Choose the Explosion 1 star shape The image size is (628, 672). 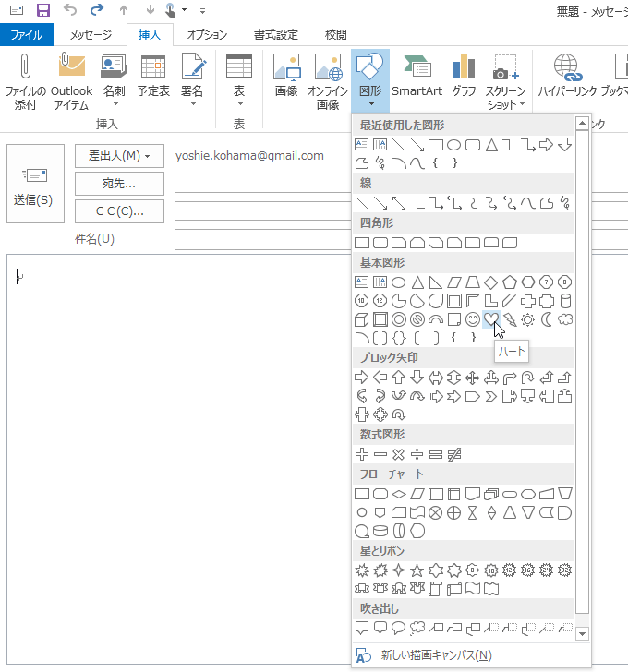click(362, 570)
